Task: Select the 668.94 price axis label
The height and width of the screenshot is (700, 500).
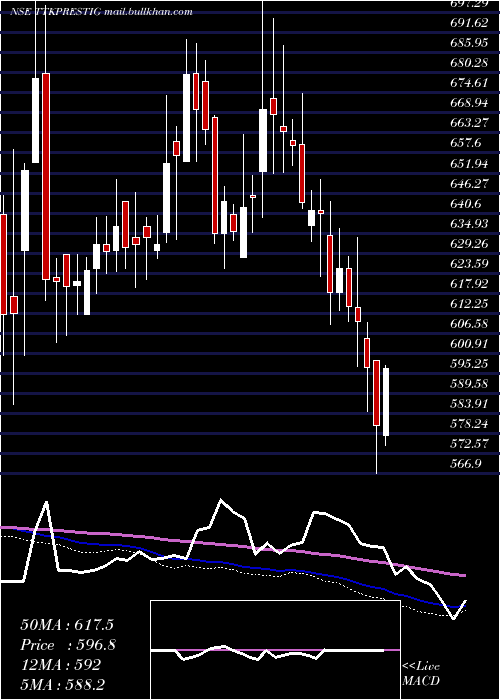Action: [469, 103]
